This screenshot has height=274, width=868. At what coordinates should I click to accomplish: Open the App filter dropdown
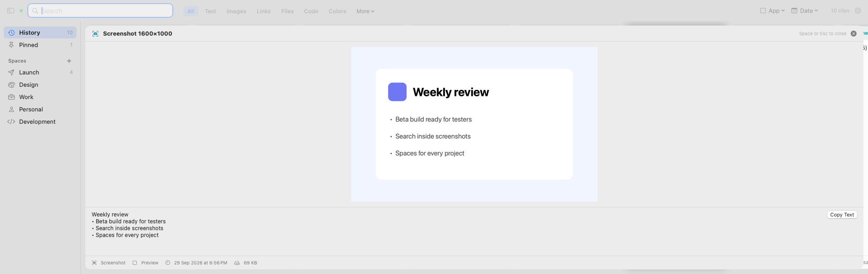(772, 11)
